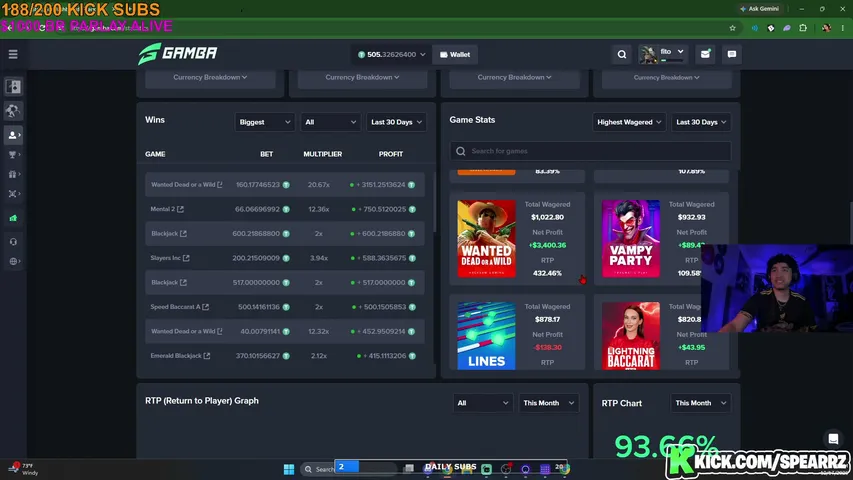The height and width of the screenshot is (480, 853).
Task: Open the Blackjack 517.00000000 bet row
Action: [285, 282]
